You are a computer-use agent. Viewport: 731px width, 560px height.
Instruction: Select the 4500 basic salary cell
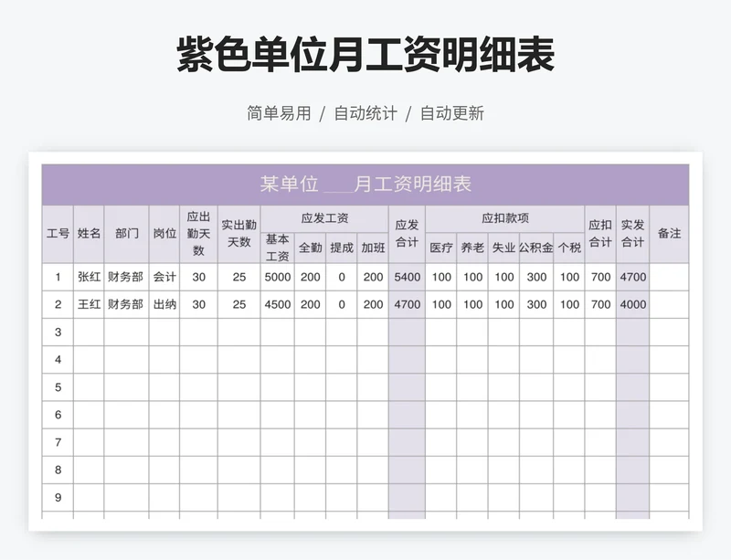point(277,305)
